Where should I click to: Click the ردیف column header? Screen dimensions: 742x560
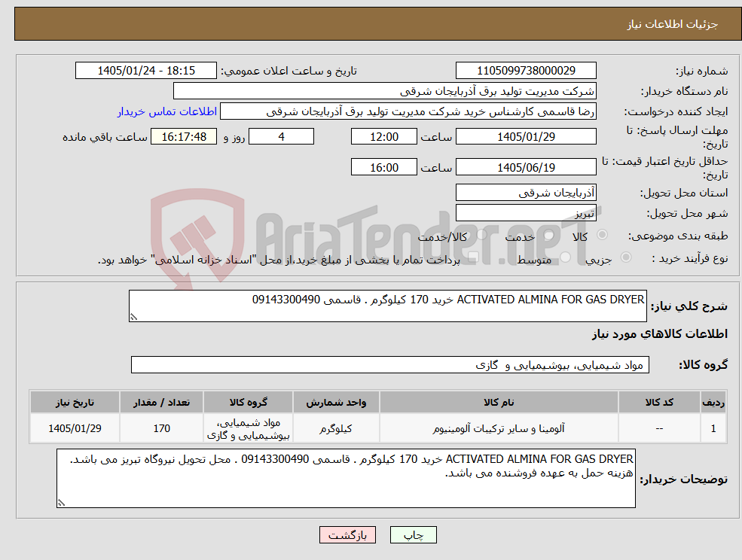click(x=713, y=402)
